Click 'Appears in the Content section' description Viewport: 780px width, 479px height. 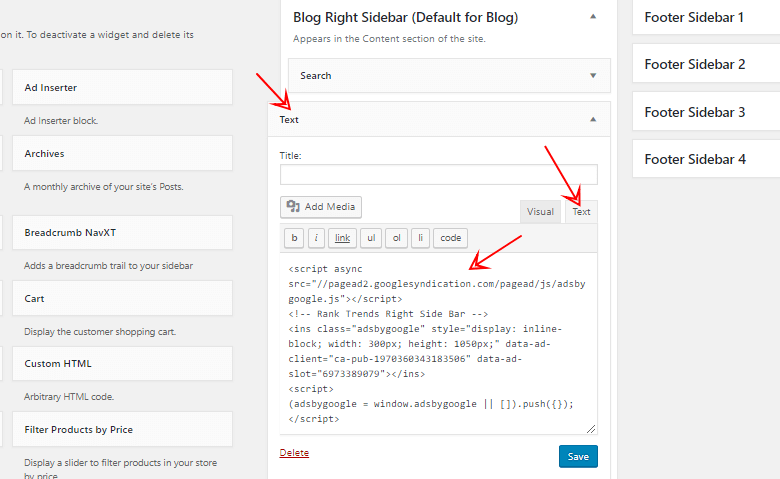tap(389, 39)
